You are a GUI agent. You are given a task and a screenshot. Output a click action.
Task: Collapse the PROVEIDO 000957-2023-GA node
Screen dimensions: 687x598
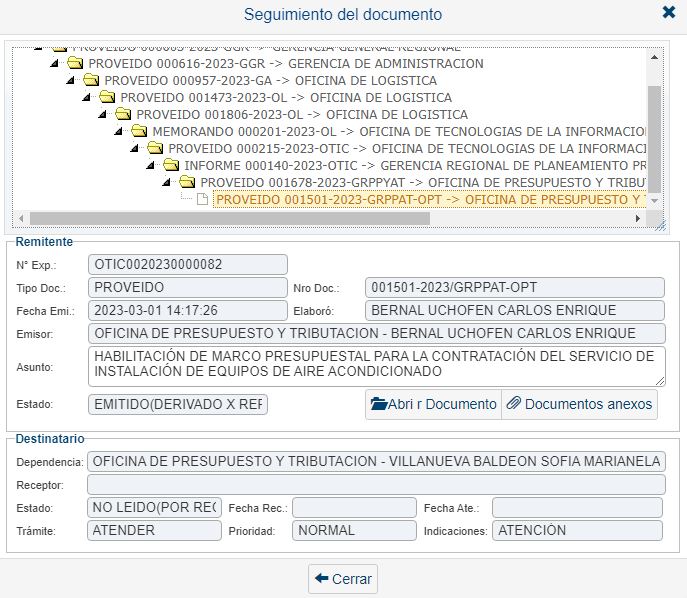pos(70,81)
